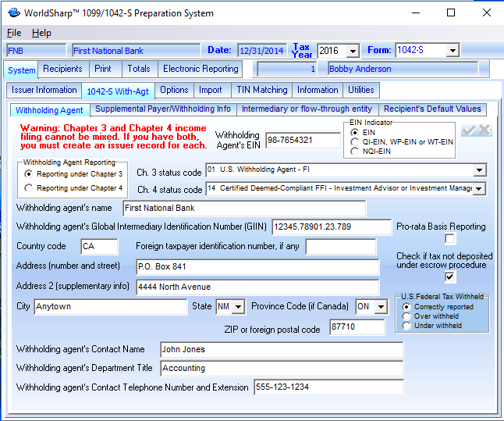This screenshot has height=421, width=504.
Task: Click the GIIN input field
Action: [331, 227]
